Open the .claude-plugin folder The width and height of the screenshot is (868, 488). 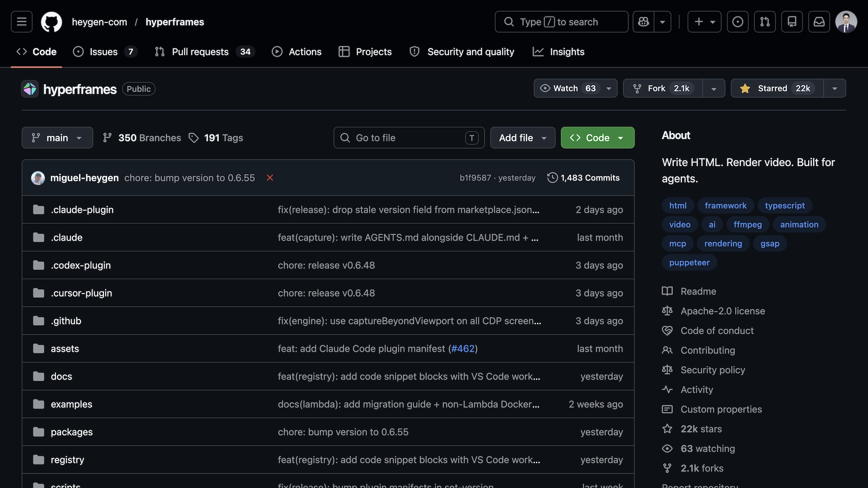(x=82, y=210)
